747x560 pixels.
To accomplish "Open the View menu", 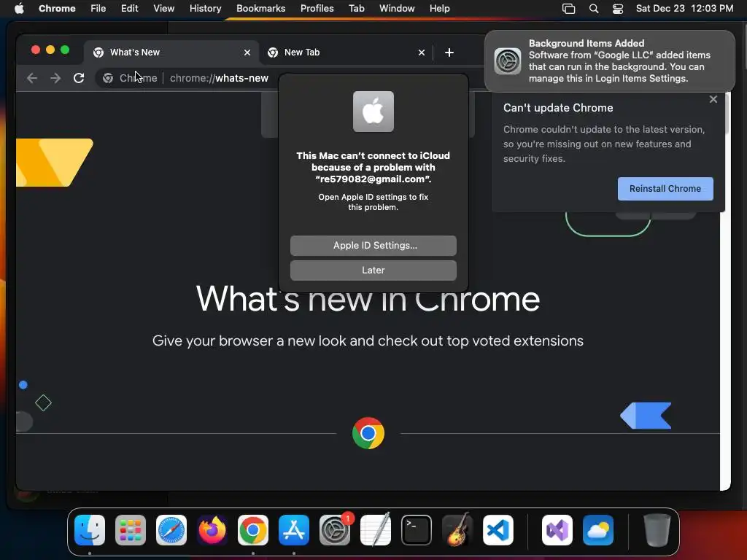I will coord(163,9).
